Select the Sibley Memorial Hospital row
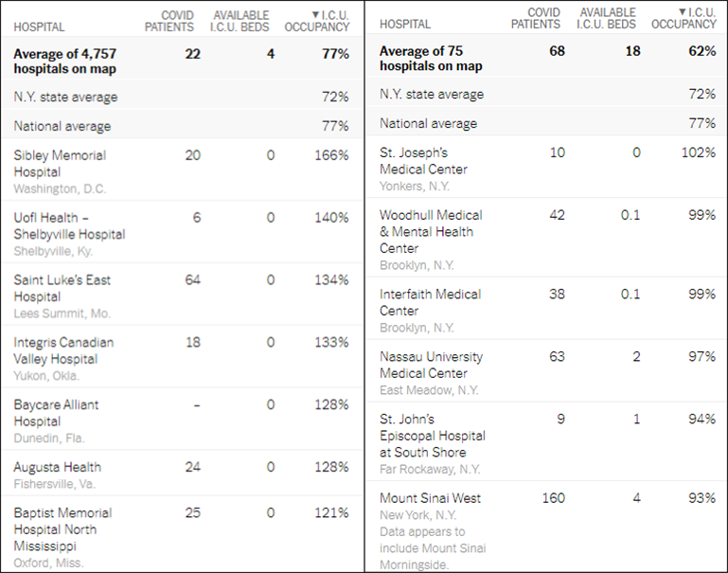The width and height of the screenshot is (728, 573). click(60, 163)
